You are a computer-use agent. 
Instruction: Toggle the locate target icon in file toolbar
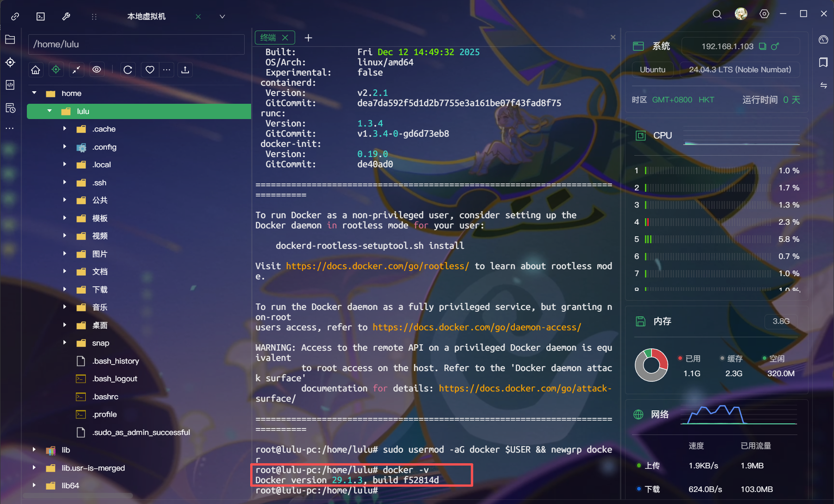(x=56, y=70)
